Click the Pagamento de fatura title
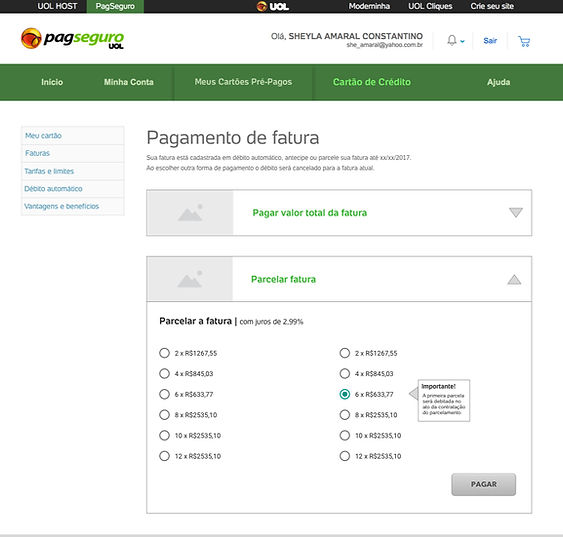563x537 pixels. pyautogui.click(x=233, y=138)
